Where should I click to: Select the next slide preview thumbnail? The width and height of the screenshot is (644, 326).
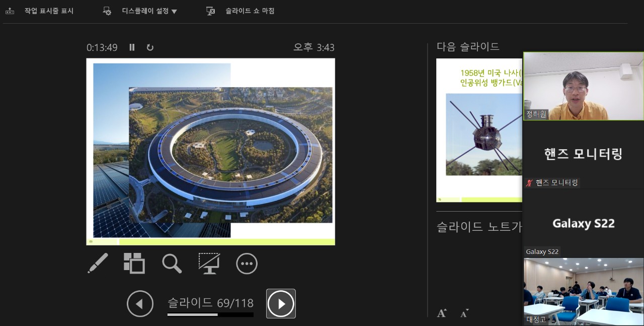479,130
